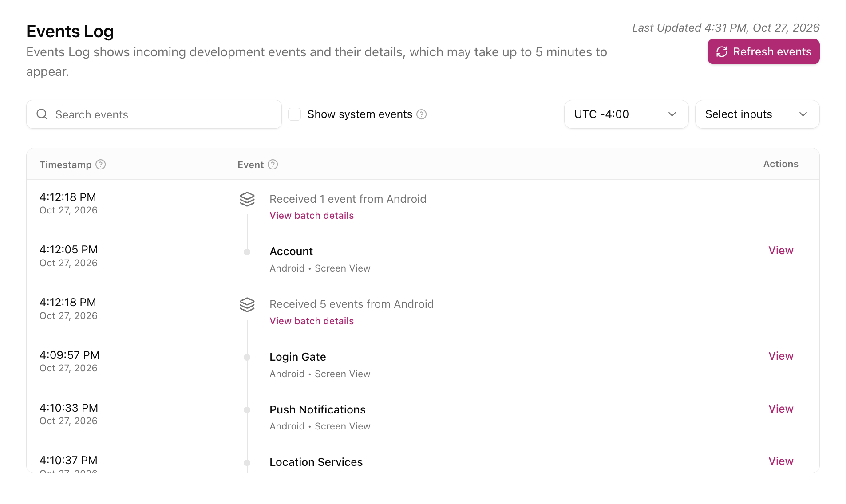View the Push Notifications event
846x504 pixels.
click(781, 409)
